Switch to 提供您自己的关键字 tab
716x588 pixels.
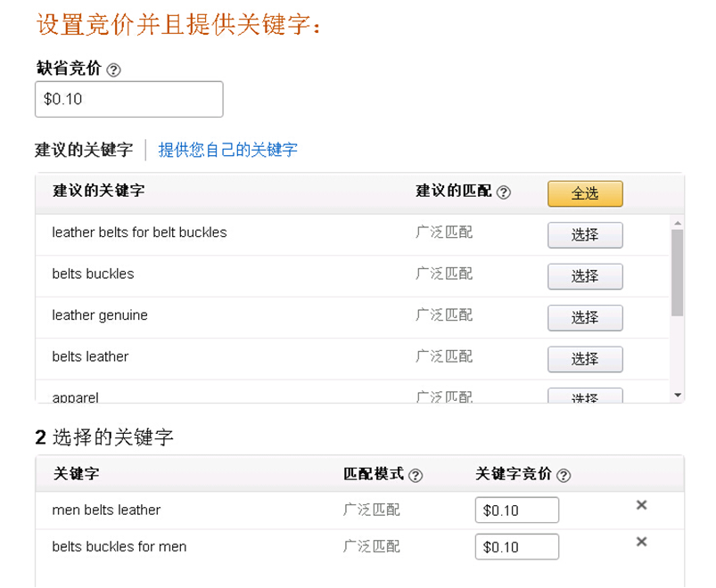pos(227,150)
